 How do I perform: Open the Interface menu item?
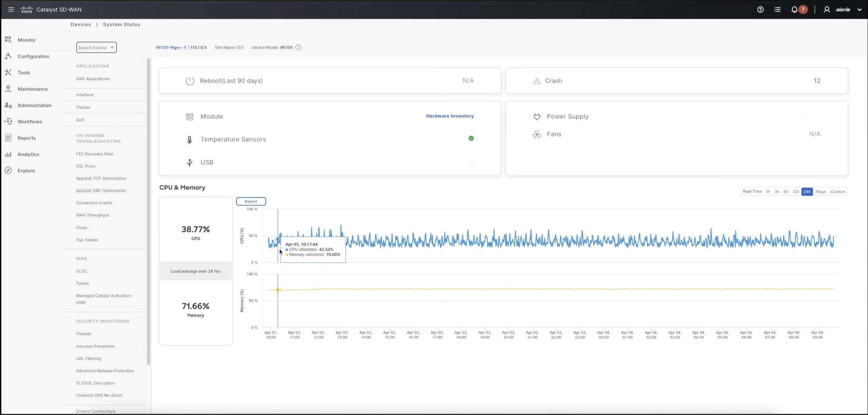(x=85, y=95)
